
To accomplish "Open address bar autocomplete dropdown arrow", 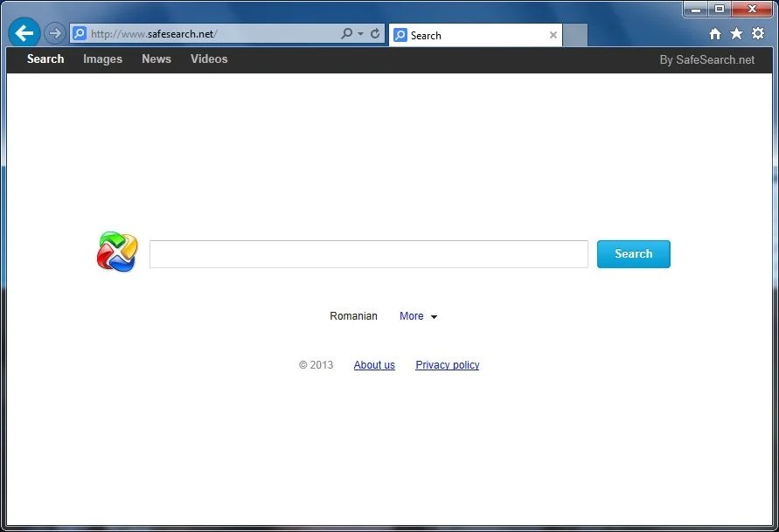I will pos(361,34).
